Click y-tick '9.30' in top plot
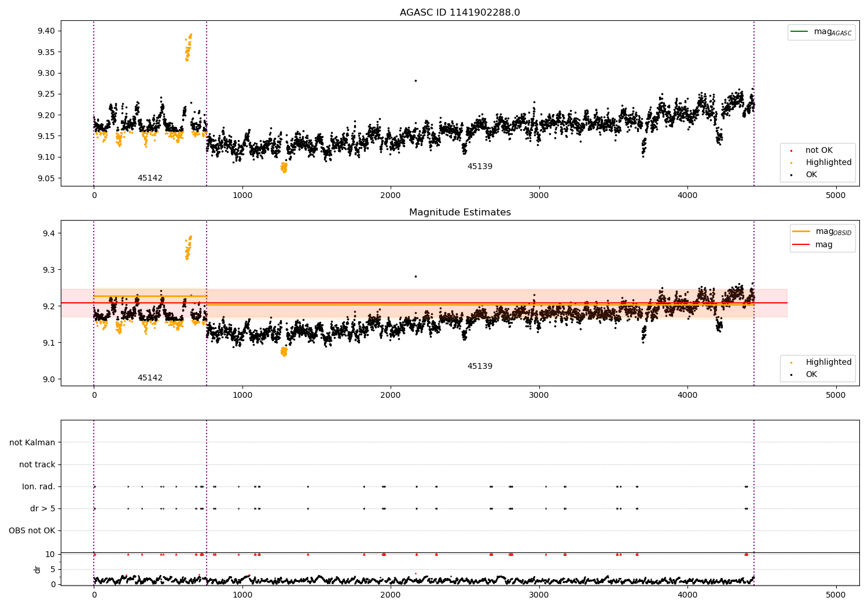This screenshot has width=868, height=608. pos(46,74)
